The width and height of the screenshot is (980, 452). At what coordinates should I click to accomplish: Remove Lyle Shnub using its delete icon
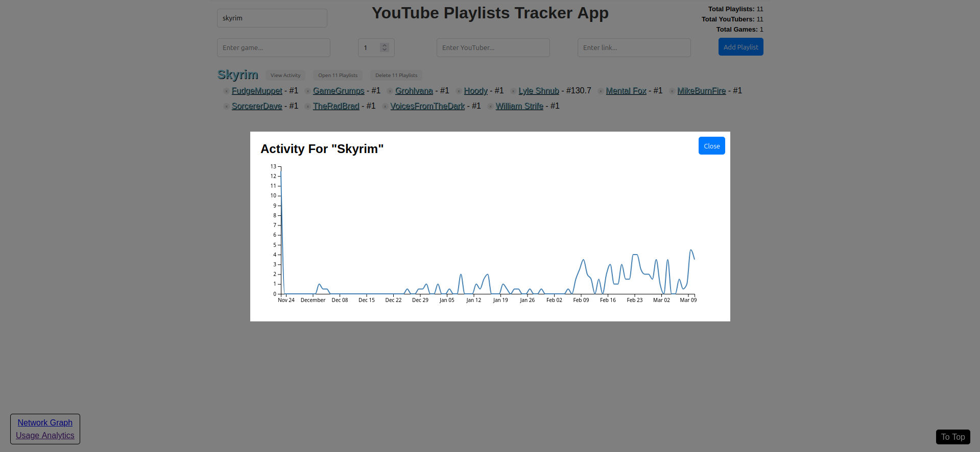coord(512,91)
